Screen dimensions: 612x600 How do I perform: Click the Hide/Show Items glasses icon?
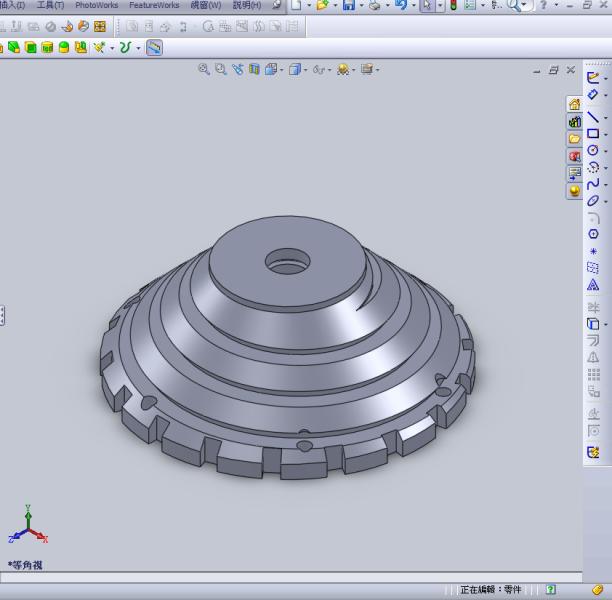tap(319, 69)
